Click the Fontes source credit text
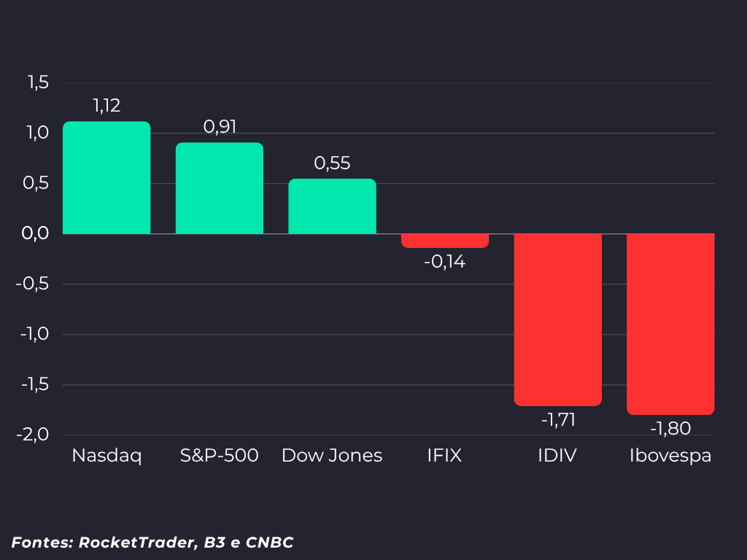The width and height of the screenshot is (747, 560). click(152, 542)
